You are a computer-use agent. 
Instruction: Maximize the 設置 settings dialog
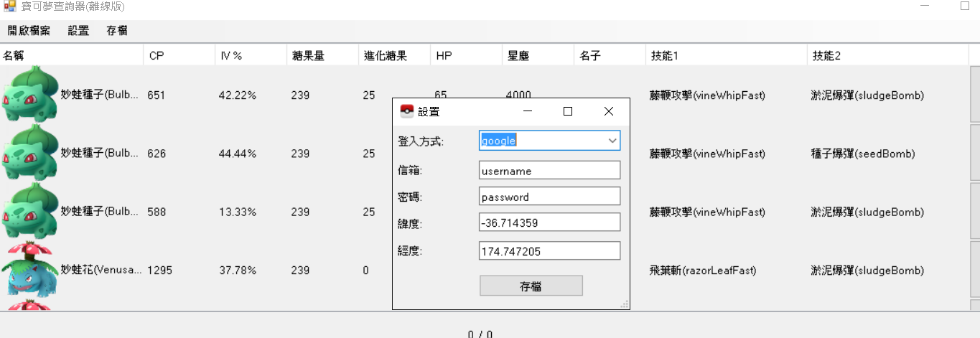click(568, 111)
